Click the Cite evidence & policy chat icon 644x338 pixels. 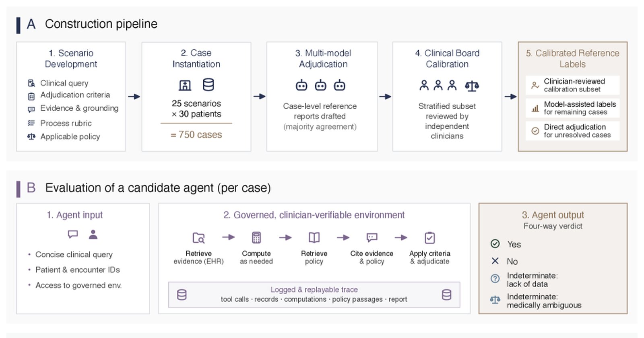click(x=372, y=237)
